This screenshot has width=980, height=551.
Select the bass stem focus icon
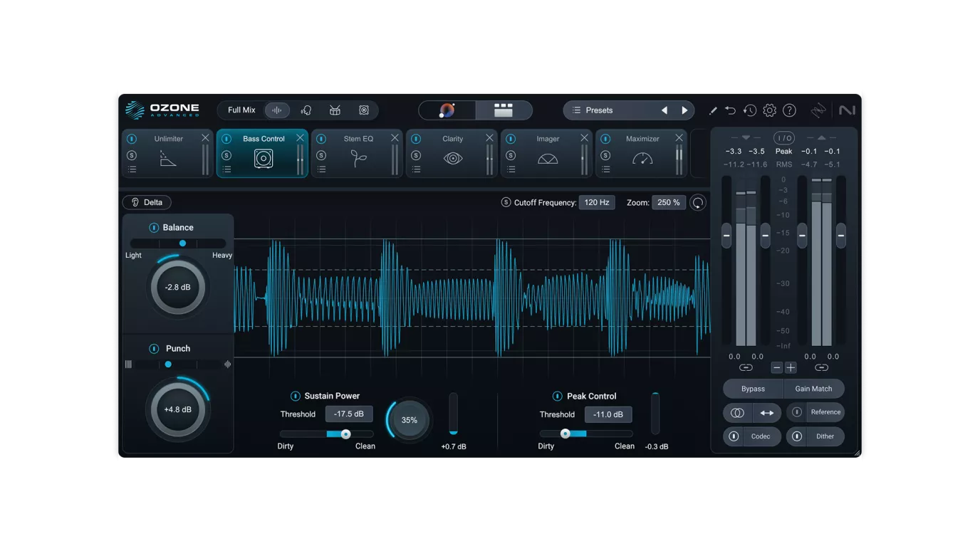[x=364, y=110]
